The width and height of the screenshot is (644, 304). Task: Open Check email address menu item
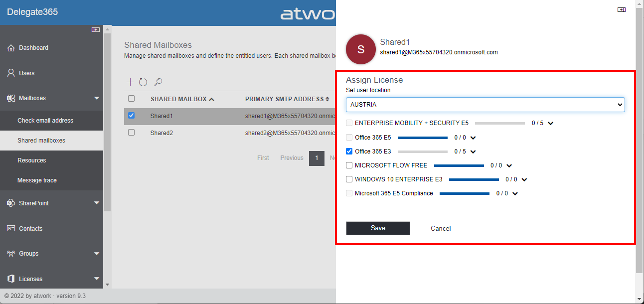(51, 121)
